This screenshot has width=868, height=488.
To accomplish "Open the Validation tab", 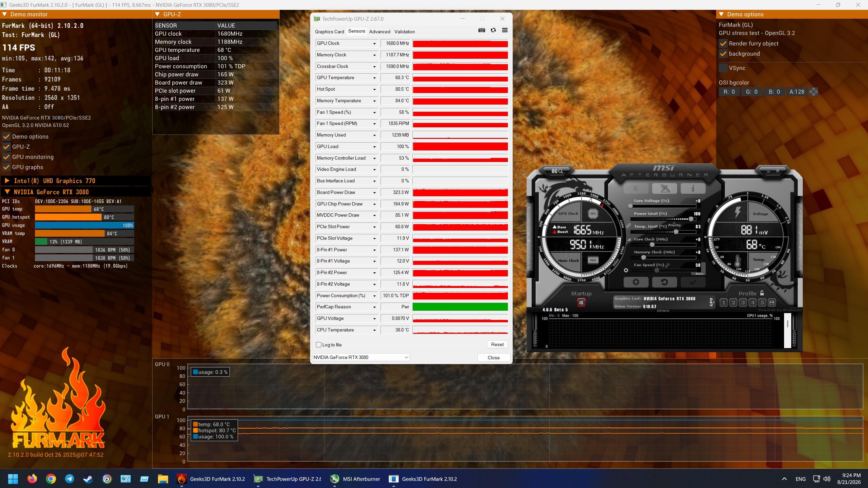I will [x=404, y=32].
